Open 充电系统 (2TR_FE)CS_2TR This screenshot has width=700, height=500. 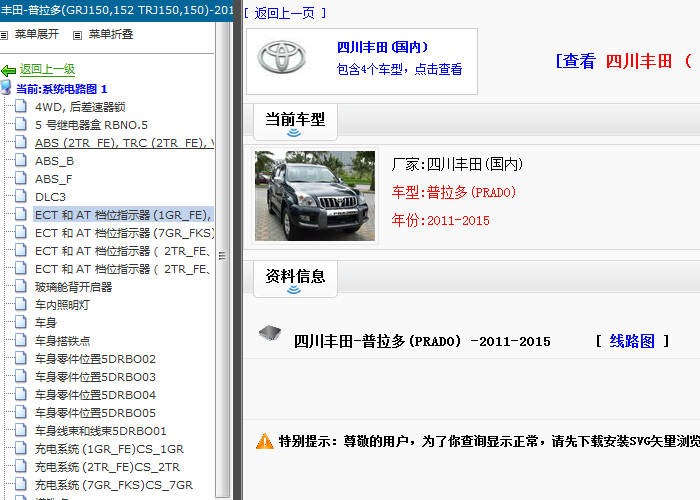tap(108, 467)
